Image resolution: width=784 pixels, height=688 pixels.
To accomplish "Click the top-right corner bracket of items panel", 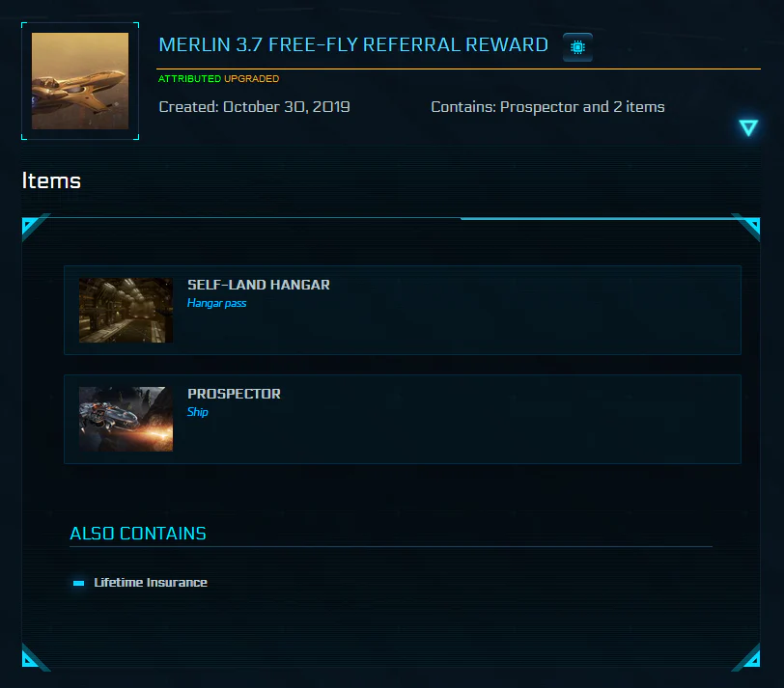I will [x=746, y=228].
